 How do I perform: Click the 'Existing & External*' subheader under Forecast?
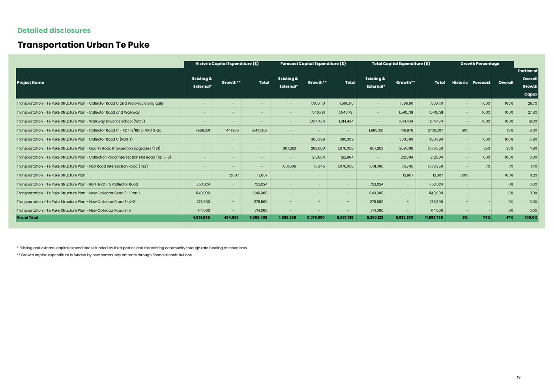pyautogui.click(x=288, y=82)
